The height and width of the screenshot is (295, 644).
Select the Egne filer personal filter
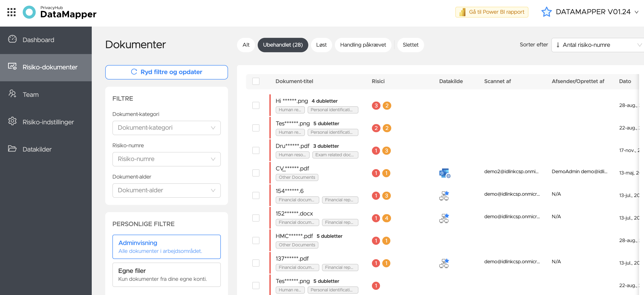pyautogui.click(x=166, y=275)
